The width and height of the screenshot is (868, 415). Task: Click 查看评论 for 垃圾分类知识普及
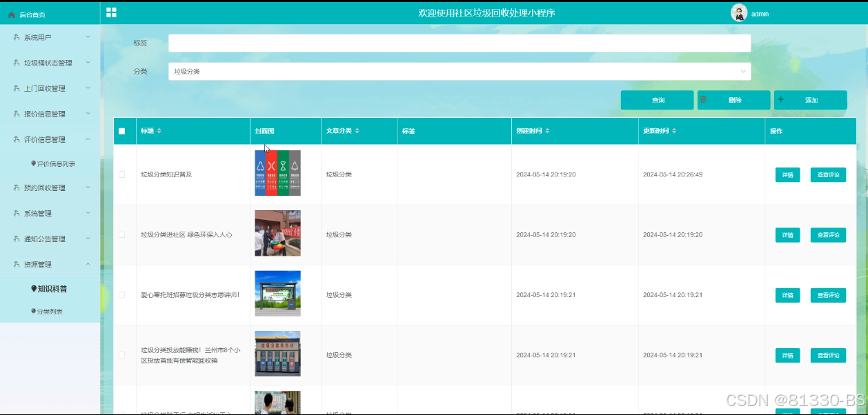point(828,175)
